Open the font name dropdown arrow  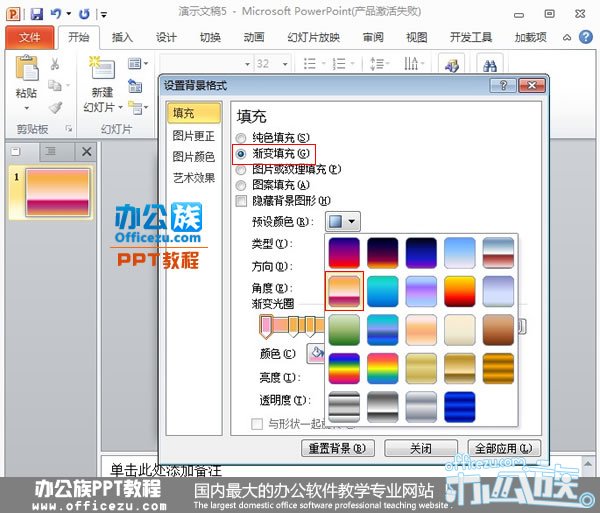pos(247,64)
